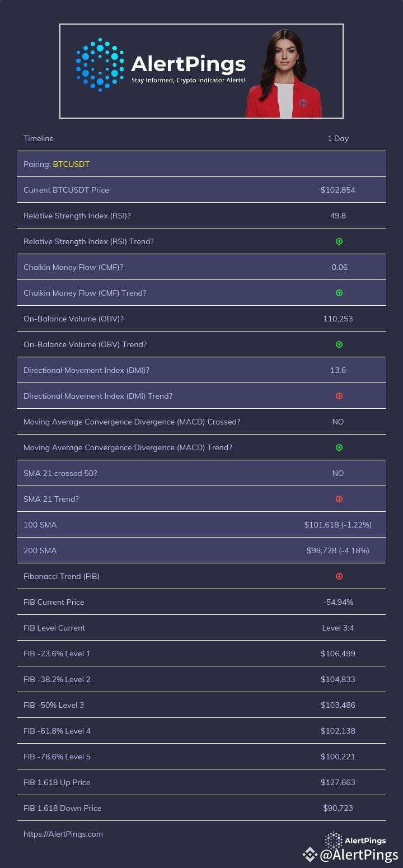This screenshot has height=868, width=403.
Task: Click the Current BTCUSDT Price value $102,854
Action: click(338, 190)
